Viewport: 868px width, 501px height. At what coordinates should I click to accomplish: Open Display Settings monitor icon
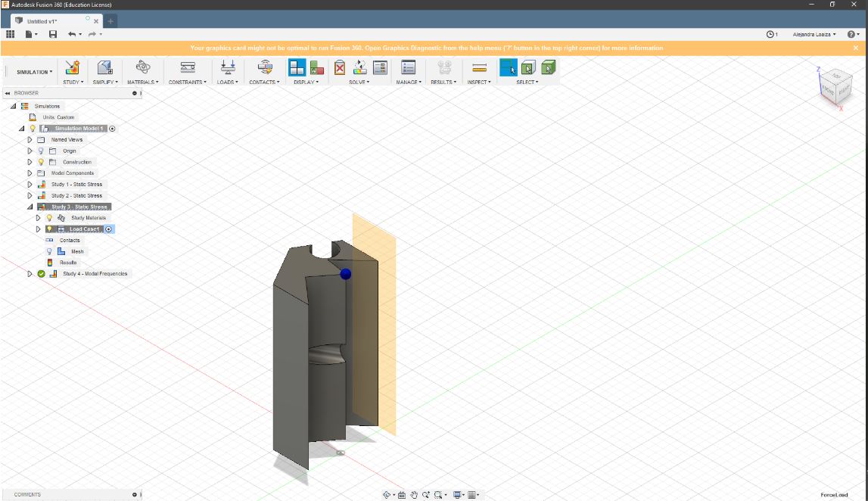[x=456, y=495]
